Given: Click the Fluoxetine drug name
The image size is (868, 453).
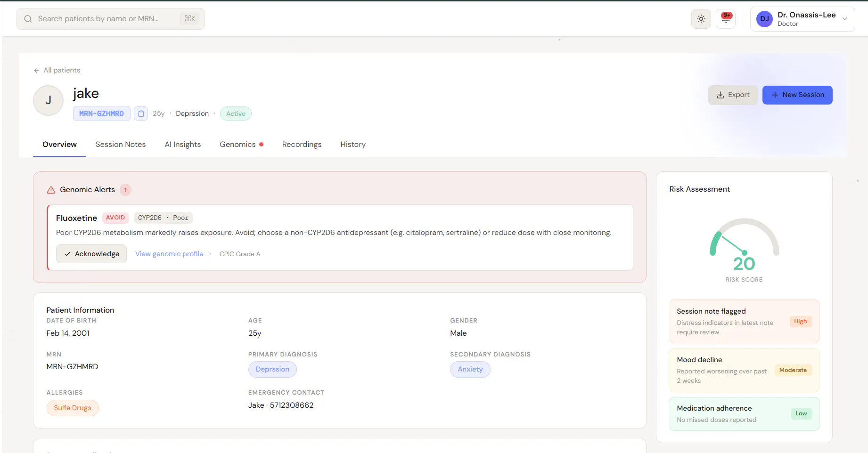Looking at the screenshot, I should 76,218.
